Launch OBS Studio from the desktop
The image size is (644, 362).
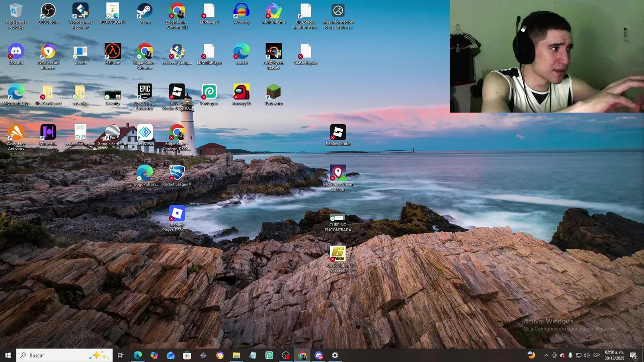[x=48, y=14]
